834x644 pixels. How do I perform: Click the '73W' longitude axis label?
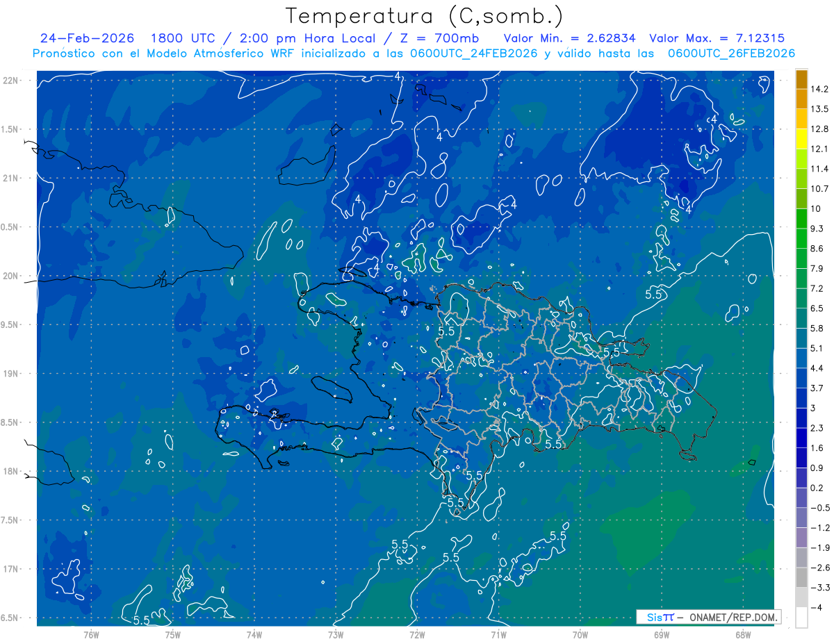336,634
